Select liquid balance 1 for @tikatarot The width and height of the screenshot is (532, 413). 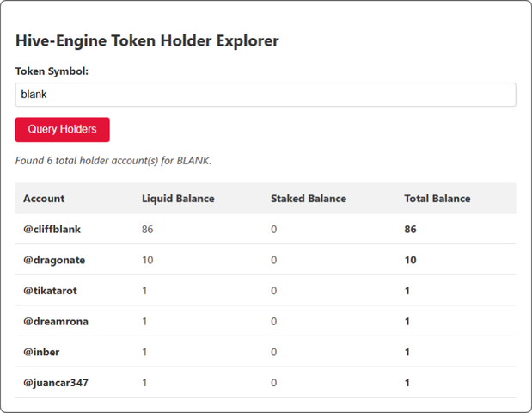(144, 291)
